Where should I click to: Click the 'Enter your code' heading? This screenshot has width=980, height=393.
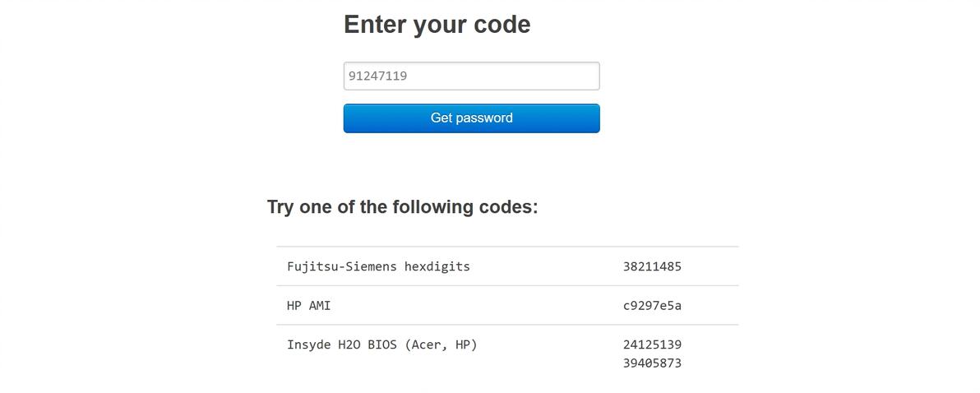(437, 25)
